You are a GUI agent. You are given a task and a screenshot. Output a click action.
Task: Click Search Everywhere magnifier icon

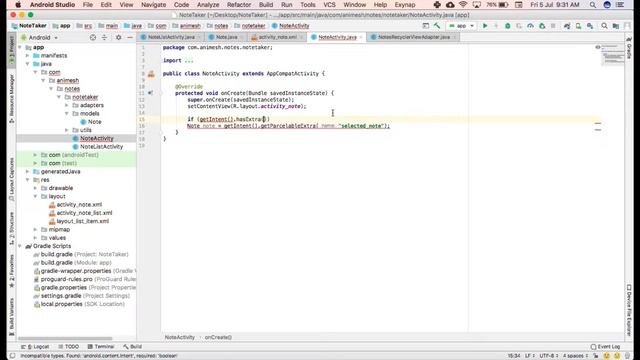604,26
